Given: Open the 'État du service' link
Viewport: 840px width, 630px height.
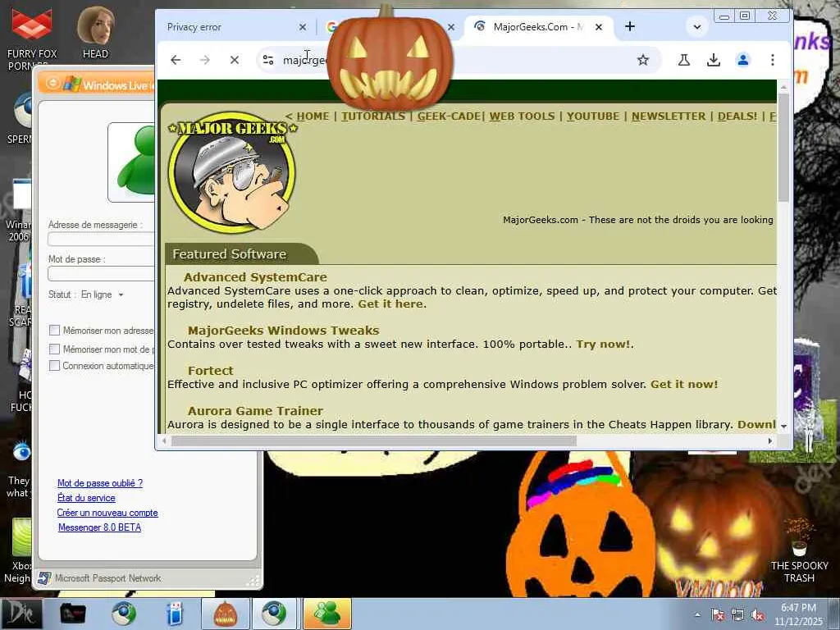Looking at the screenshot, I should point(86,498).
